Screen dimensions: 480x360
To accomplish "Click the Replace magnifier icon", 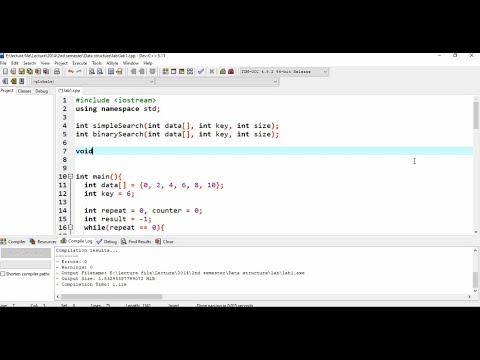I will click(100, 71).
